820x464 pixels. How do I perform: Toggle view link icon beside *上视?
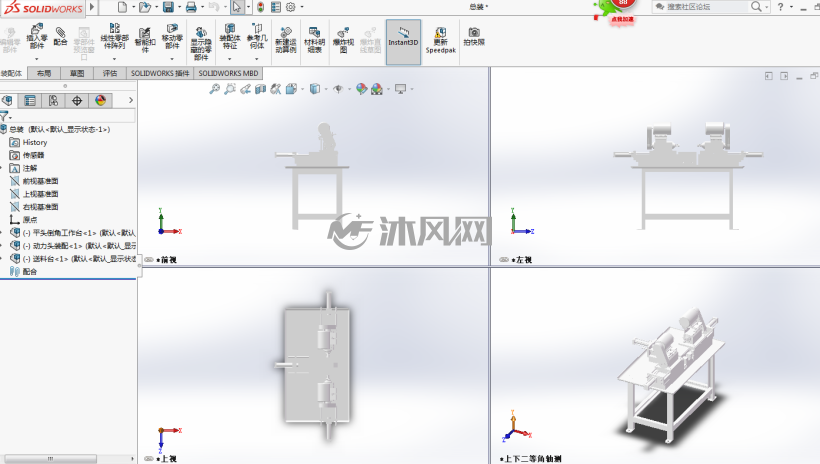point(149,458)
